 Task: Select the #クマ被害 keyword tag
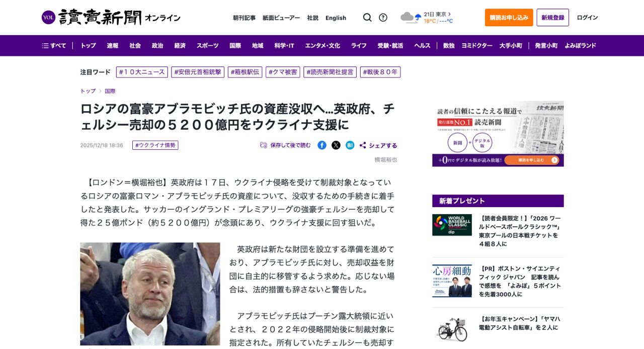[283, 72]
